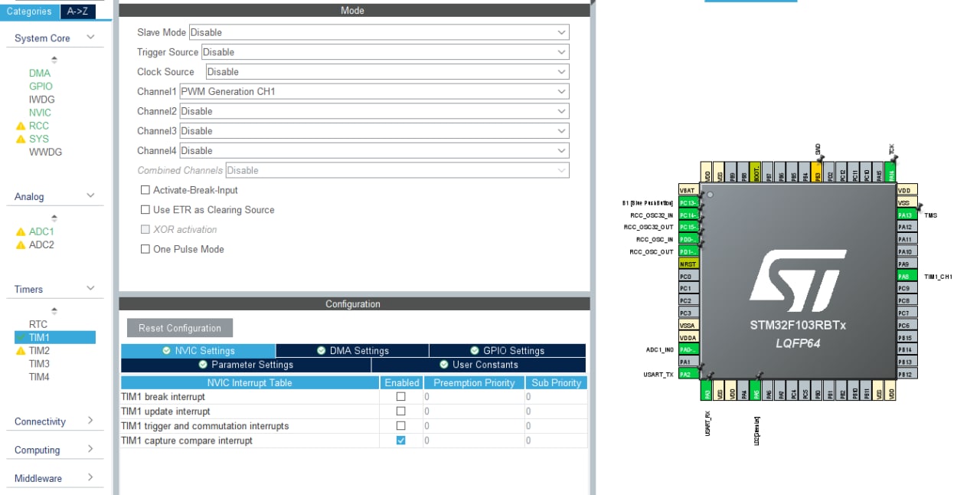Click the sort arrows under System Core

pos(54,59)
